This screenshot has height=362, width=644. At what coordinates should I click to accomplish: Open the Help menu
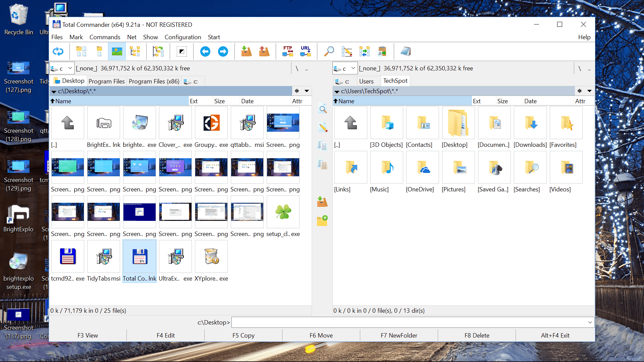(x=584, y=37)
